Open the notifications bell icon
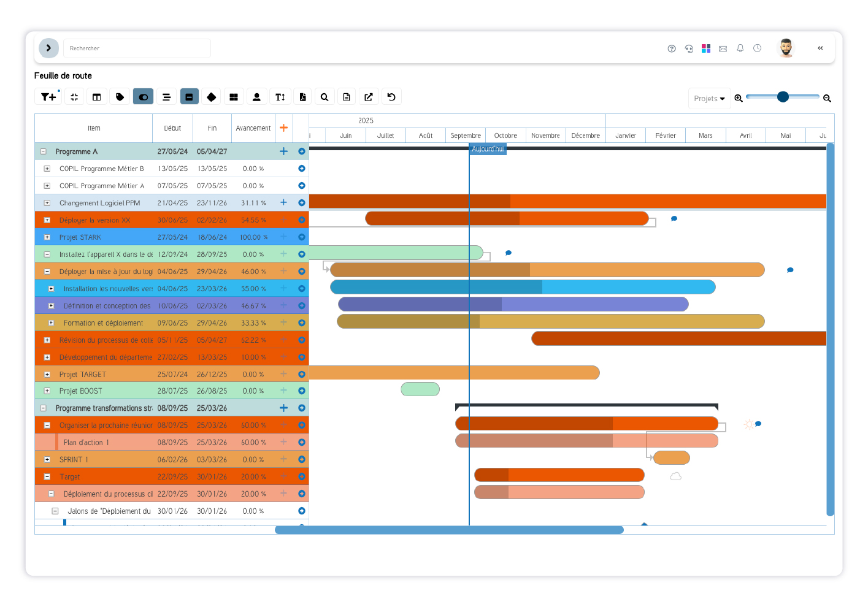The height and width of the screenshot is (607, 868). tap(740, 48)
